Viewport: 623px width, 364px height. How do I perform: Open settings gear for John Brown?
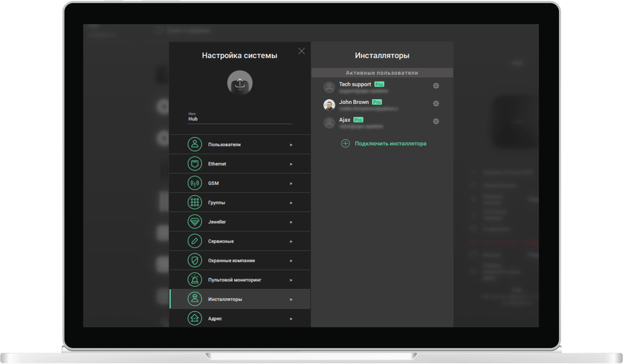436,104
